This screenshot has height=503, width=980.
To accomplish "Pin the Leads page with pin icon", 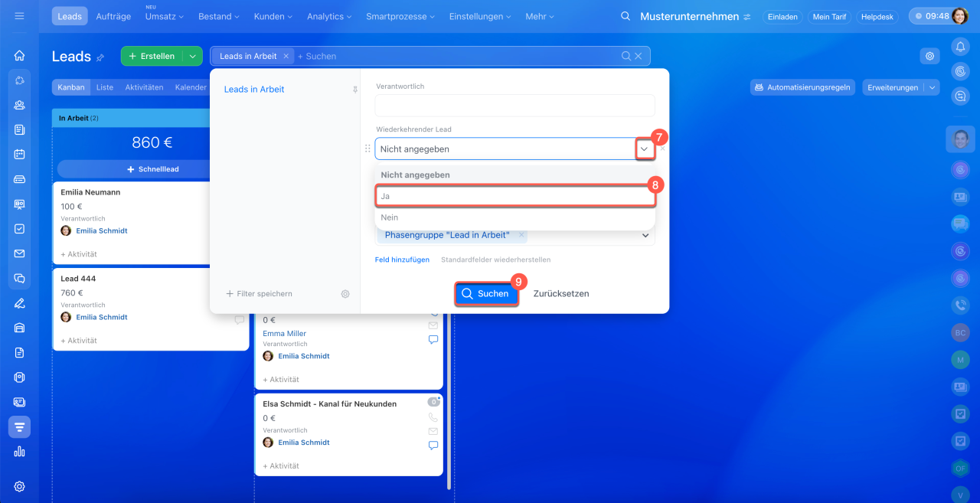I will click(x=100, y=57).
